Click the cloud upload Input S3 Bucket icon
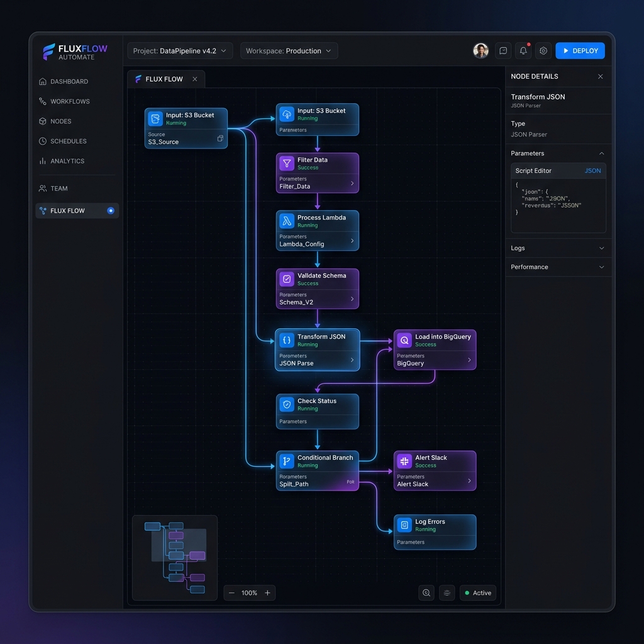Screen dimensions: 644x644 coord(287,114)
